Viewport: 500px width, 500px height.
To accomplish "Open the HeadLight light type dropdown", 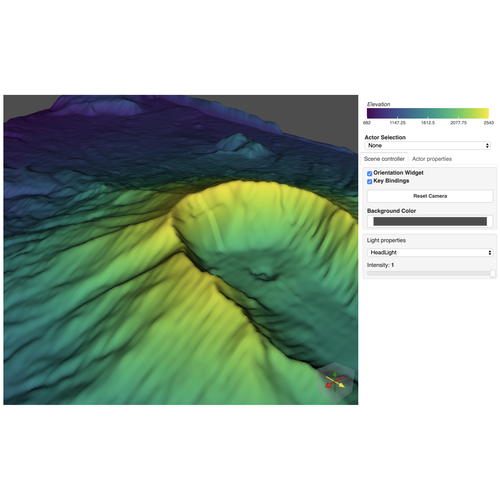I will pos(430,253).
